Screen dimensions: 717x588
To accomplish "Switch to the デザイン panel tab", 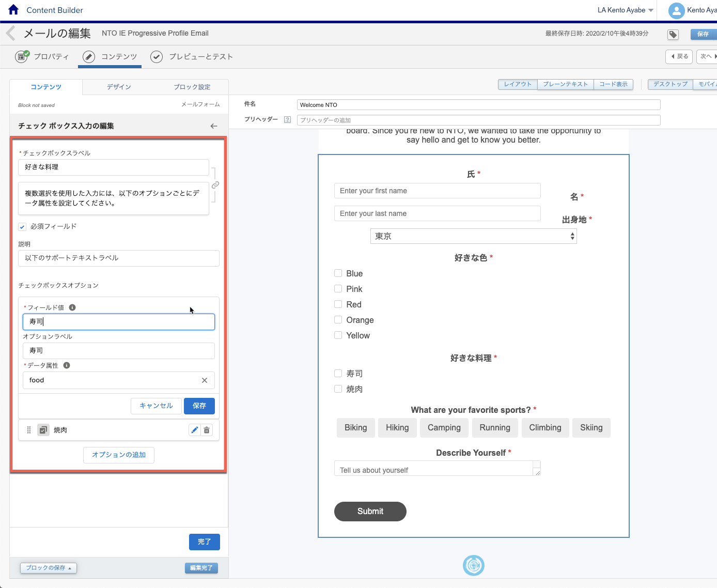I will [x=119, y=87].
